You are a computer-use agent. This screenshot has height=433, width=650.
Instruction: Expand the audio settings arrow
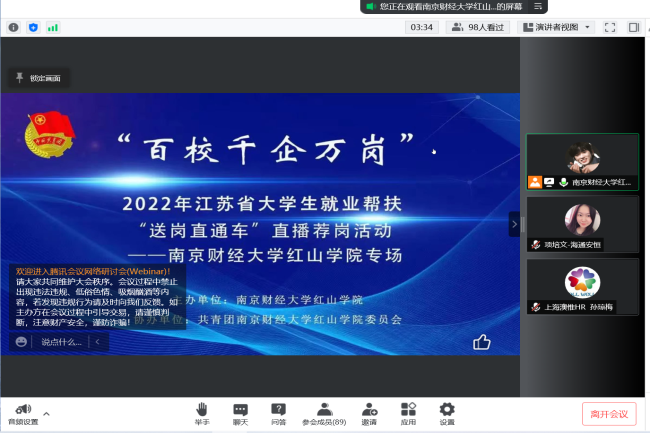(46, 411)
